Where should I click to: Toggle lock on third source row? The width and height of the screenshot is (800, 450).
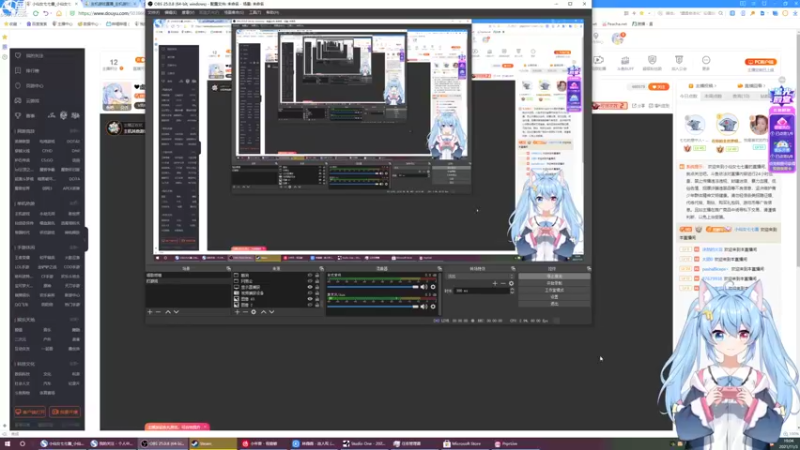tap(317, 287)
